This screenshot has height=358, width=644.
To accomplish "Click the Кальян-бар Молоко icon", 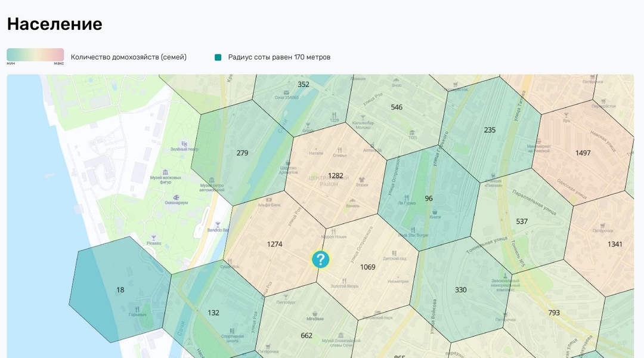I will click(x=363, y=118).
